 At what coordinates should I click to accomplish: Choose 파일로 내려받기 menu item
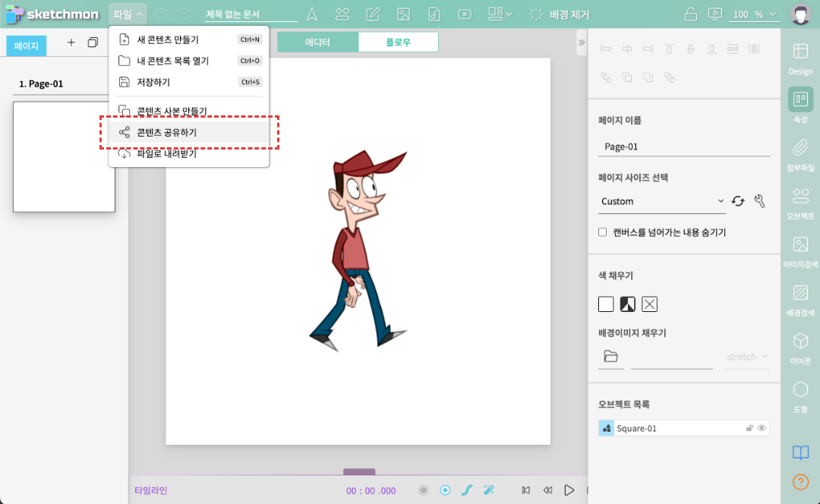[189, 154]
